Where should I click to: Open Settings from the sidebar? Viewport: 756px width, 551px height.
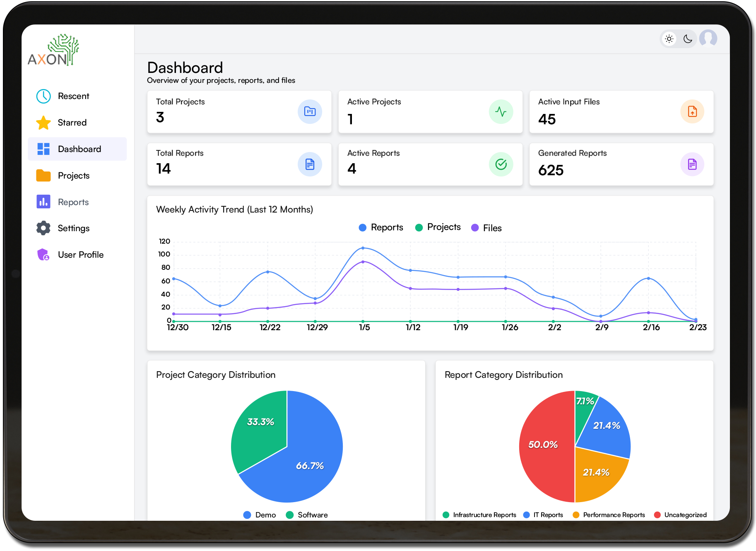tap(74, 228)
